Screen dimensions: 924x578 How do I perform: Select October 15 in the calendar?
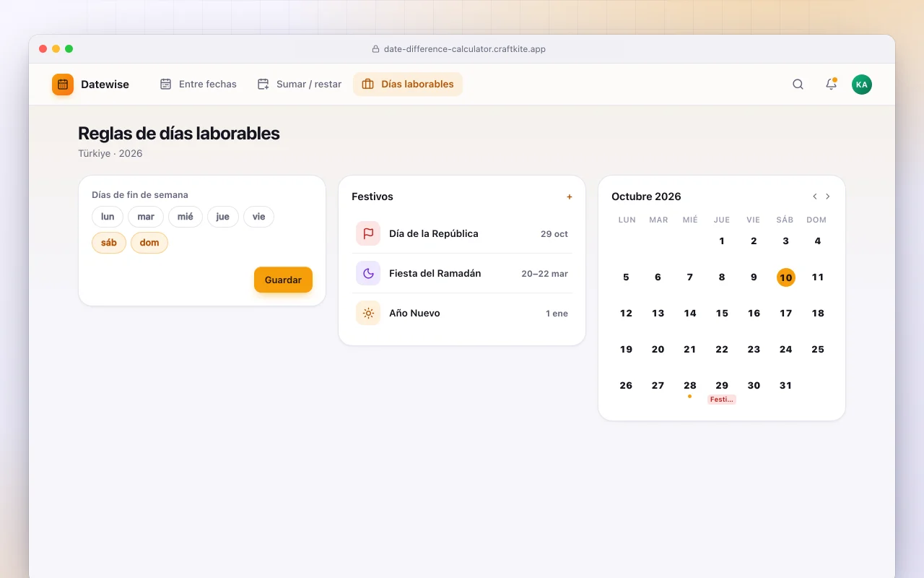(x=722, y=314)
